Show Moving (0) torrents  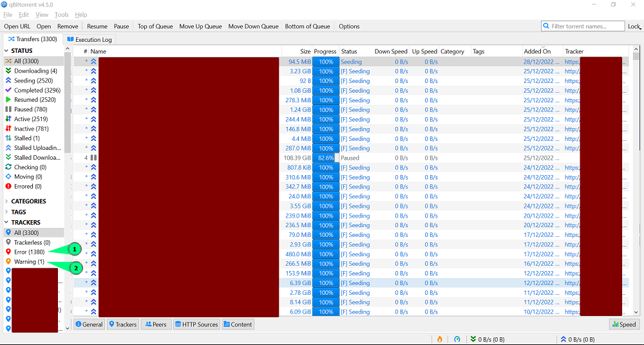click(x=24, y=176)
